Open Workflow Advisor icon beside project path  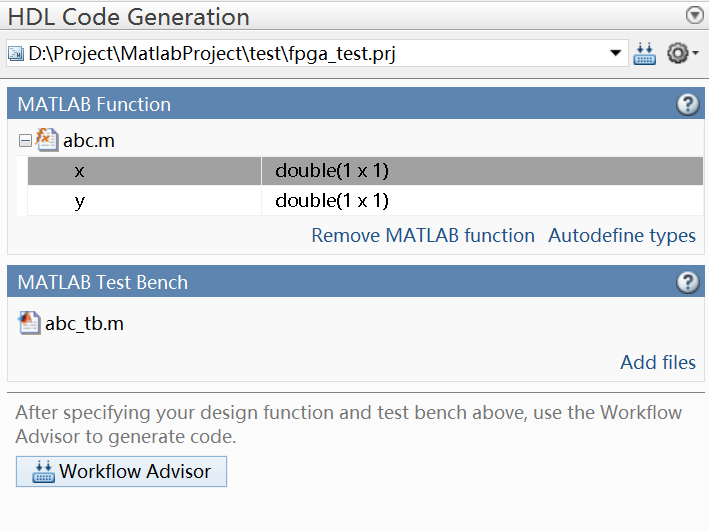click(x=645, y=54)
